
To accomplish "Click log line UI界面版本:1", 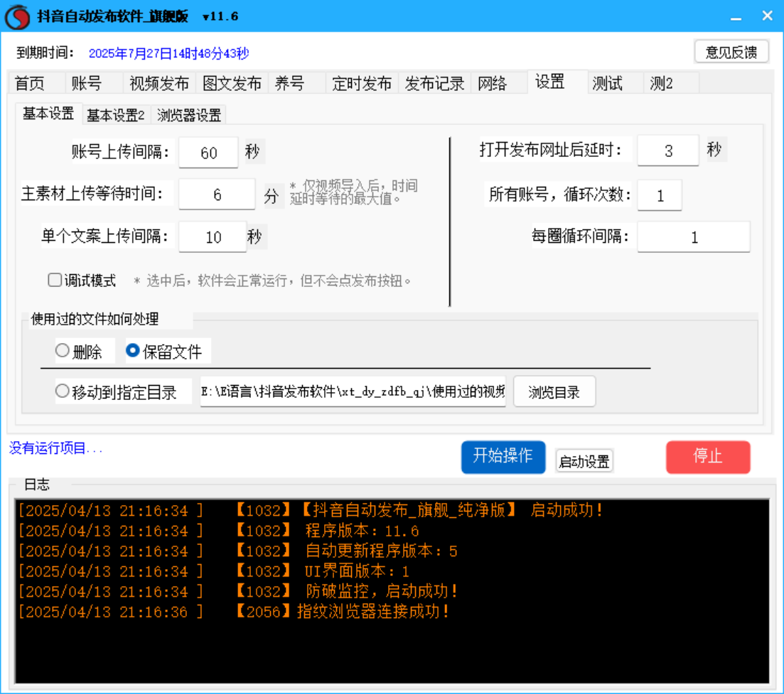I will (357, 570).
